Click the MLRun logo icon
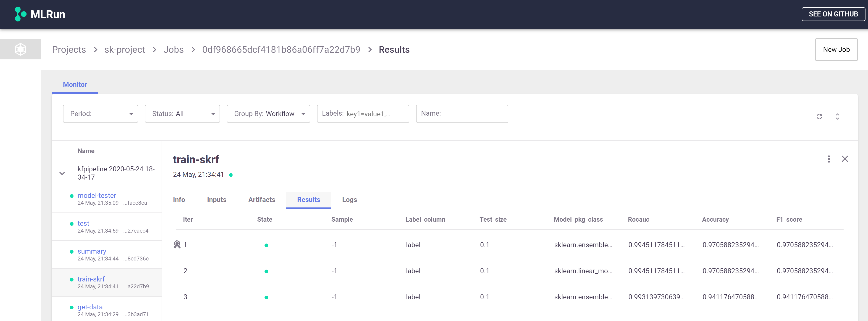 20,14
